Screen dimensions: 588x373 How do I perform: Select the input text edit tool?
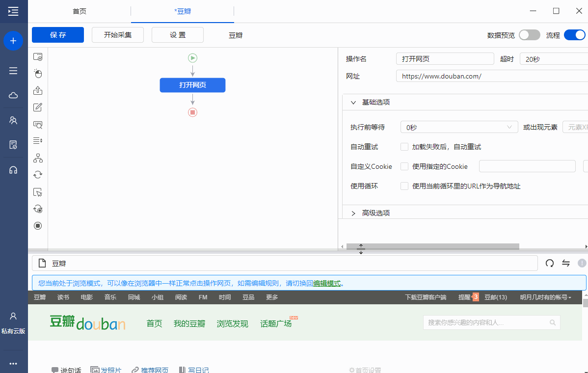(38, 107)
